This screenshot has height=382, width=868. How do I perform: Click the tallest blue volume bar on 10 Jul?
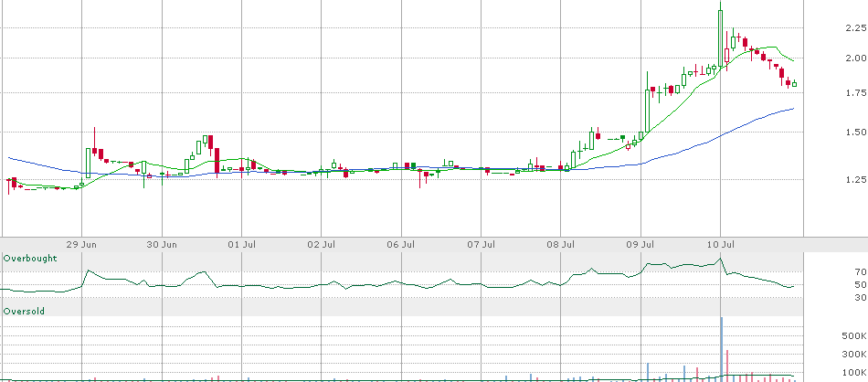pos(721,349)
